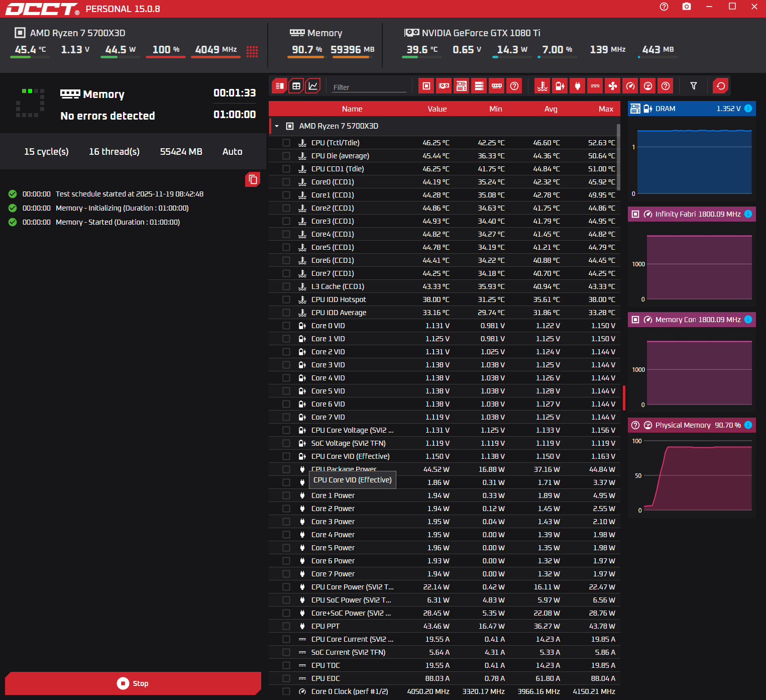
Task: Click the Auto instruction set setting
Action: tap(232, 152)
